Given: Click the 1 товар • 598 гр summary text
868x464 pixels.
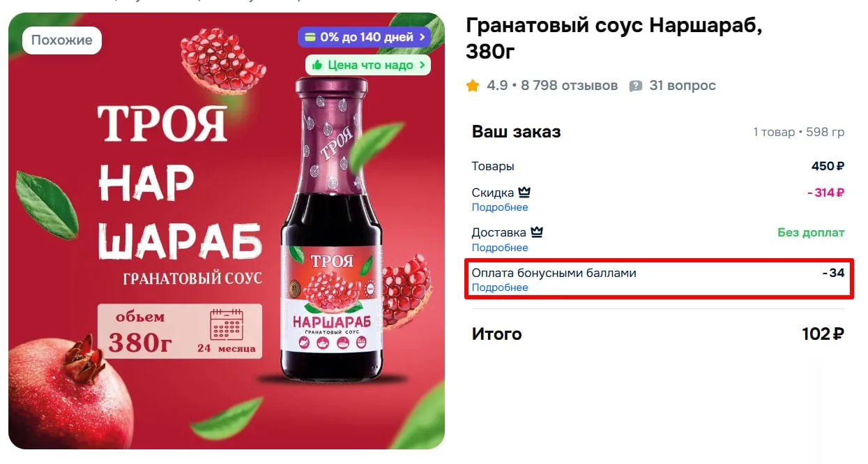Looking at the screenshot, I should [x=799, y=132].
